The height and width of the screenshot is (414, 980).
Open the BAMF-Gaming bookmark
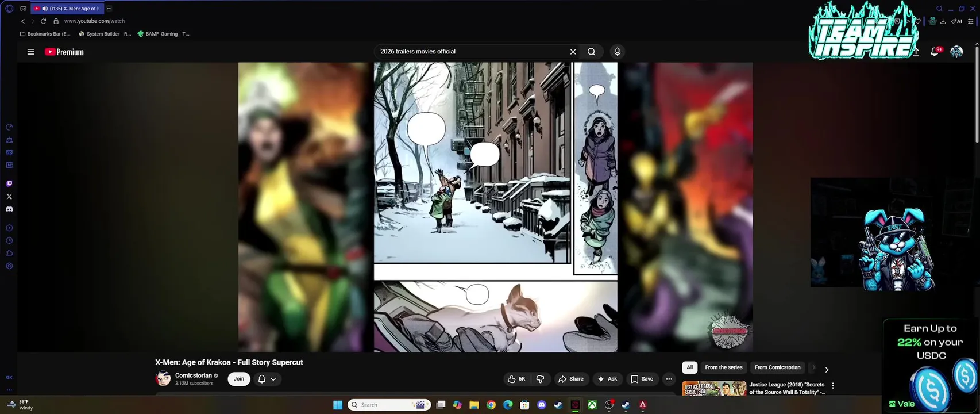(x=163, y=34)
